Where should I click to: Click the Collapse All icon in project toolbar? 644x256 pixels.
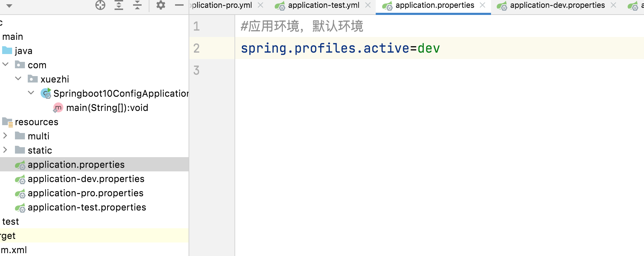tap(137, 5)
